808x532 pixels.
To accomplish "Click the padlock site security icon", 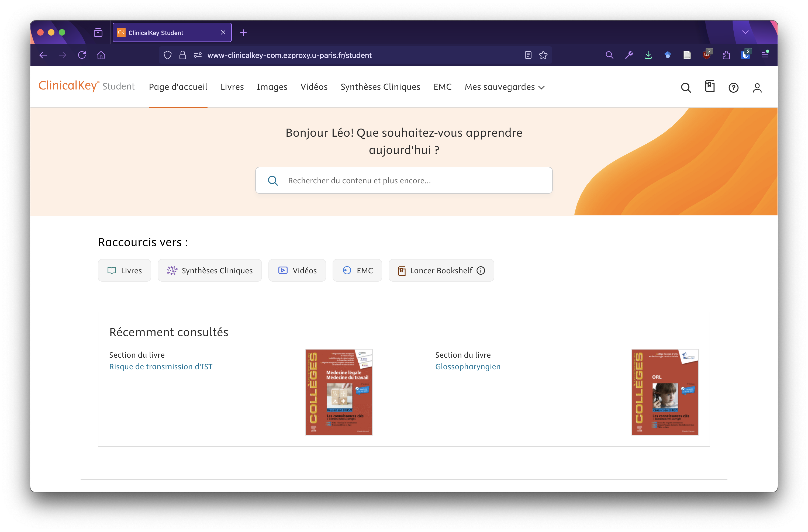I will coord(183,55).
